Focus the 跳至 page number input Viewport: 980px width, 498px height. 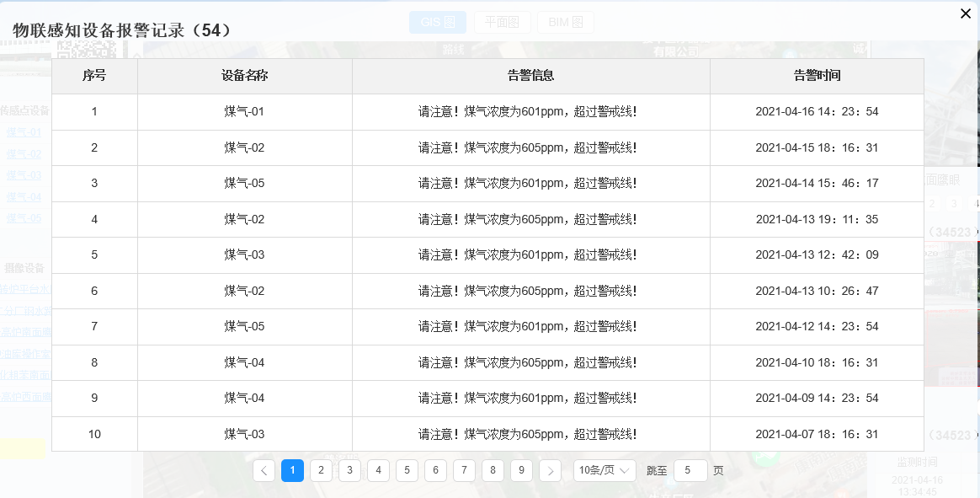(690, 470)
